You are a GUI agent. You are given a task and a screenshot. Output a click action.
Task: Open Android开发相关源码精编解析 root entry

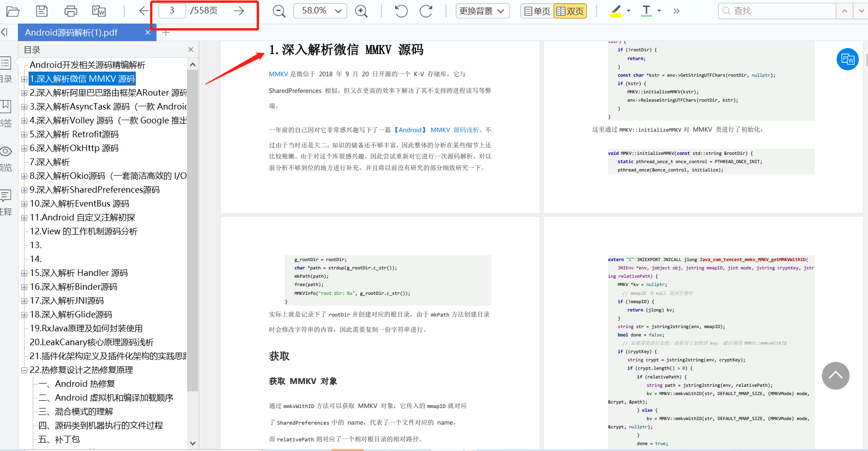pyautogui.click(x=87, y=65)
